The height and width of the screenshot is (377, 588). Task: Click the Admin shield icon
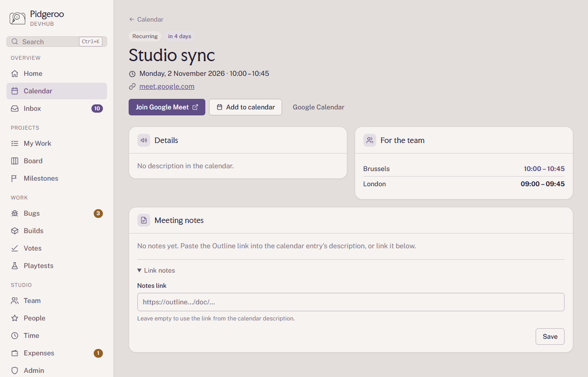(x=15, y=371)
